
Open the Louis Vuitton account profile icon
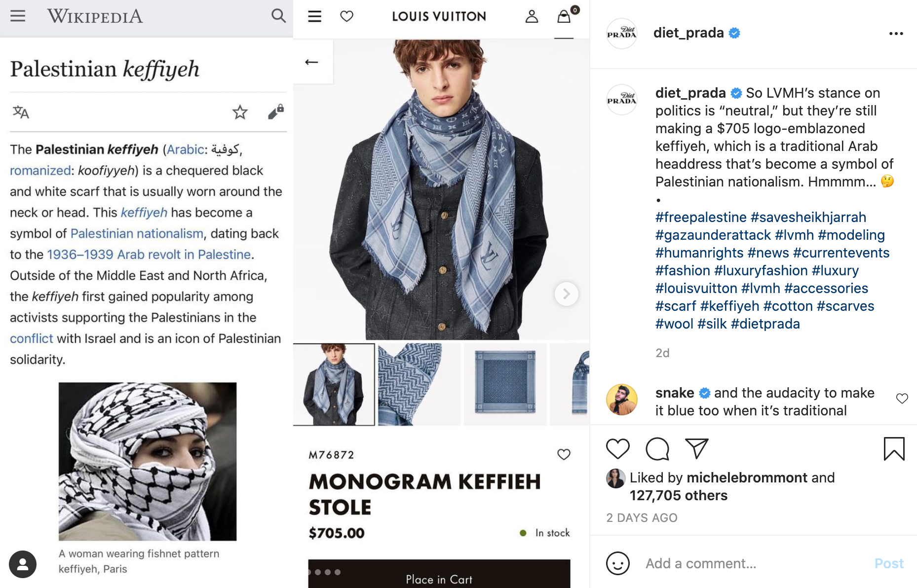tap(532, 16)
